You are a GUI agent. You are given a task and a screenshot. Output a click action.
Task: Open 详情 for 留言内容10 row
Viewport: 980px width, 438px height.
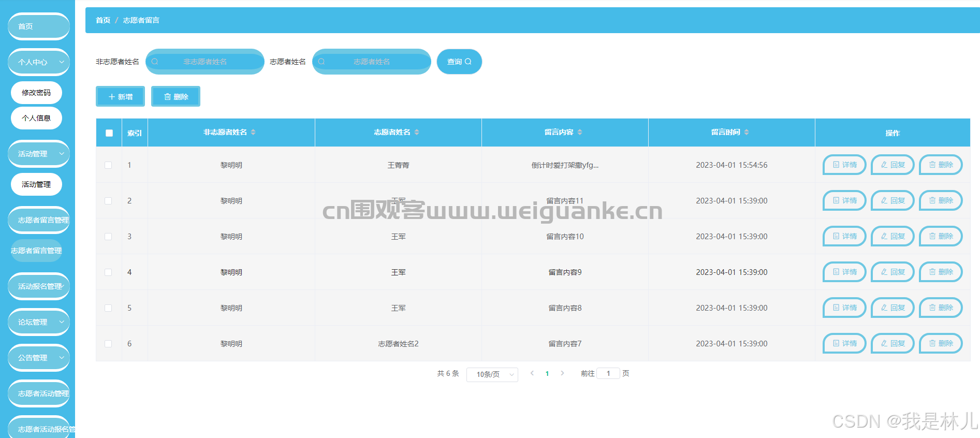point(844,236)
